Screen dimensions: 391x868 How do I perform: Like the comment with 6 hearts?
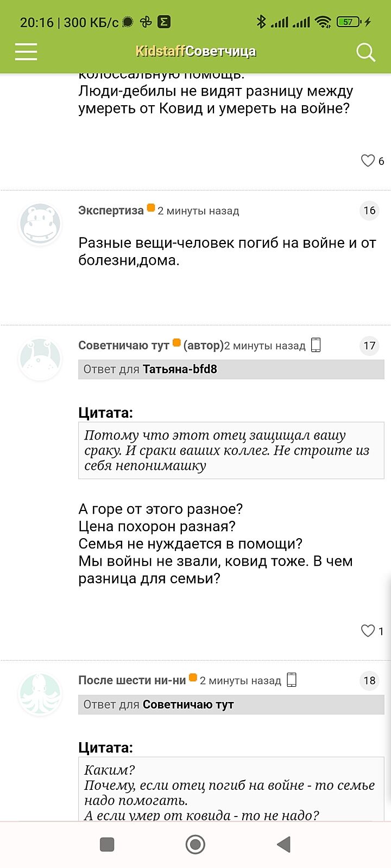pyautogui.click(x=368, y=161)
